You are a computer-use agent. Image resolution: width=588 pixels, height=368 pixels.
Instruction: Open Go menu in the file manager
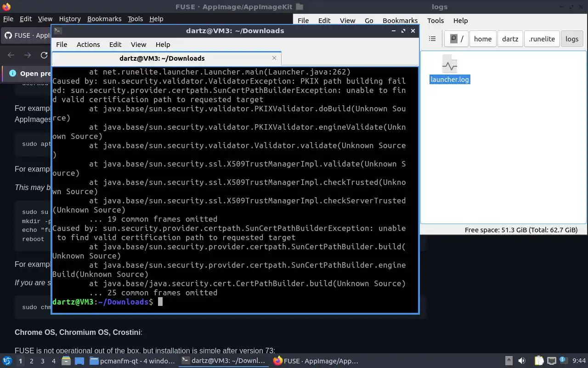369,20
